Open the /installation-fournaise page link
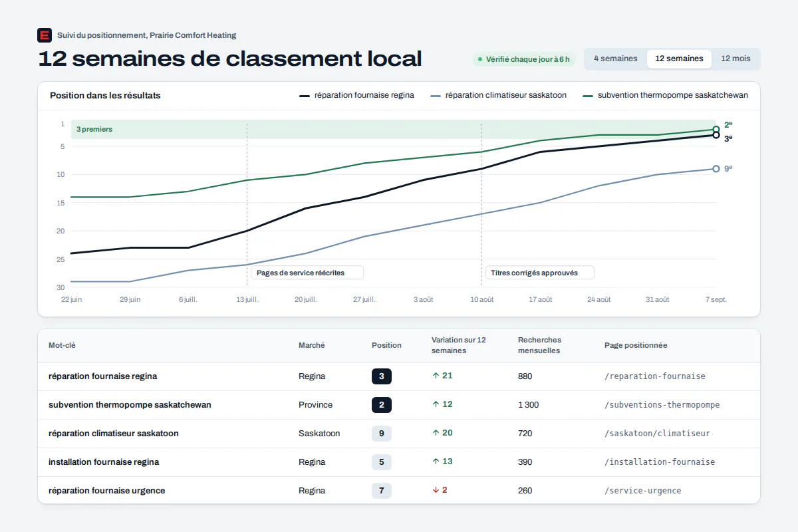The width and height of the screenshot is (798, 532). coord(660,462)
